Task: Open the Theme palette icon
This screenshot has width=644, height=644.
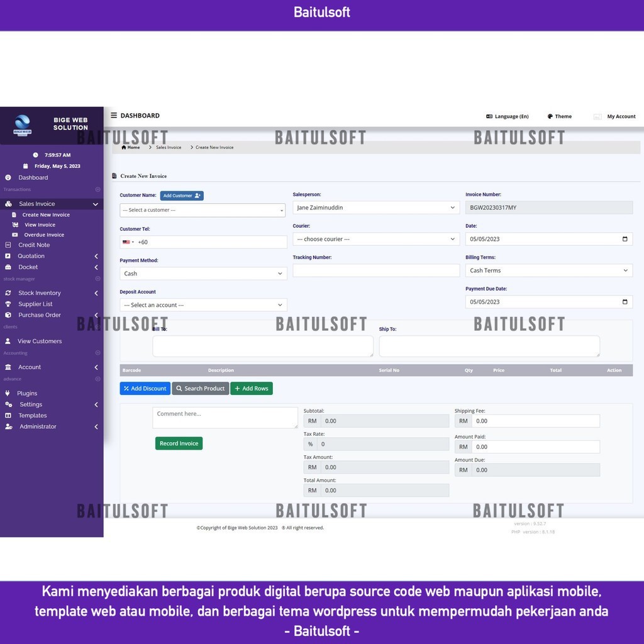Action: tap(550, 116)
